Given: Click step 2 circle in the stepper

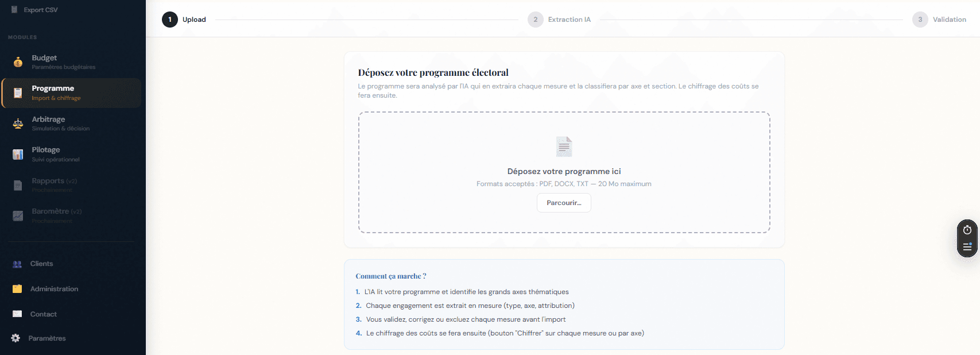Looking at the screenshot, I should 536,20.
